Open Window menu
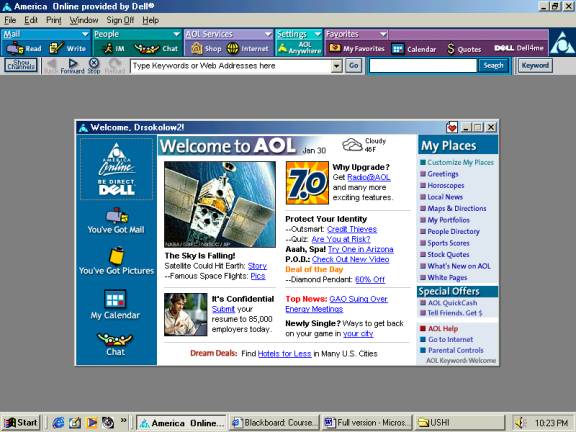The width and height of the screenshot is (576, 432). [x=84, y=20]
